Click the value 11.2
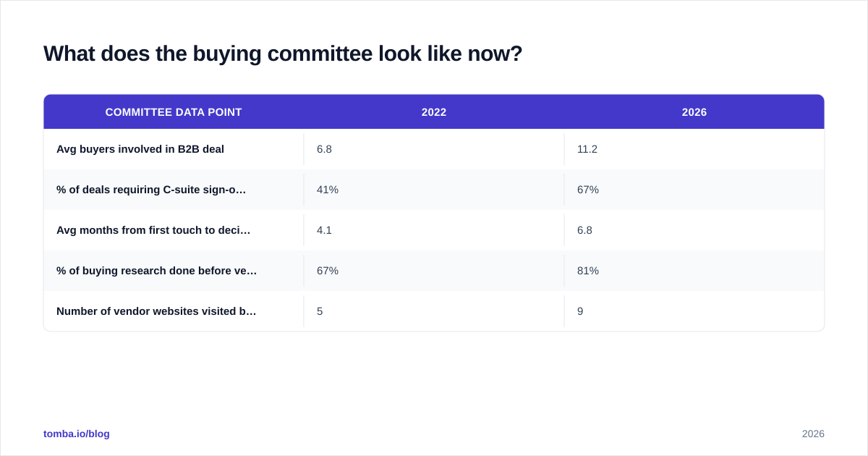 pos(587,149)
